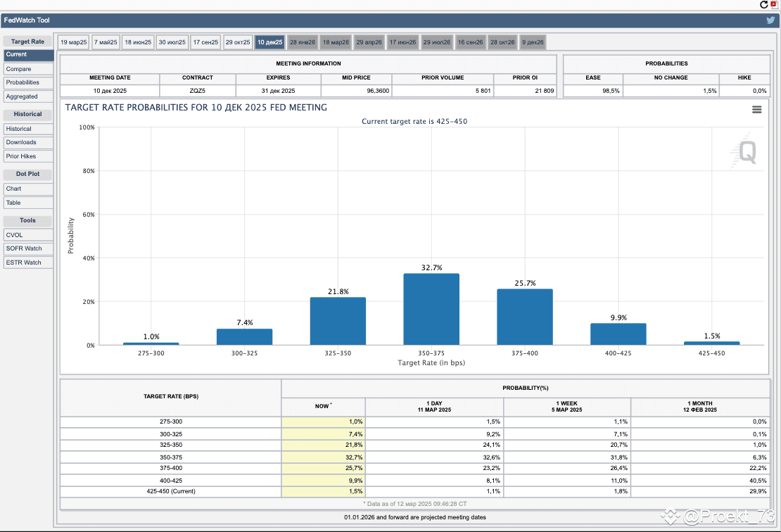
Task: Select the 19 мар25 meeting tab
Action: (74, 42)
